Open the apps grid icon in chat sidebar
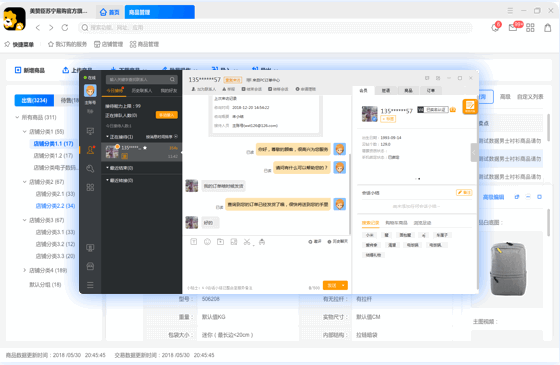 90,187
